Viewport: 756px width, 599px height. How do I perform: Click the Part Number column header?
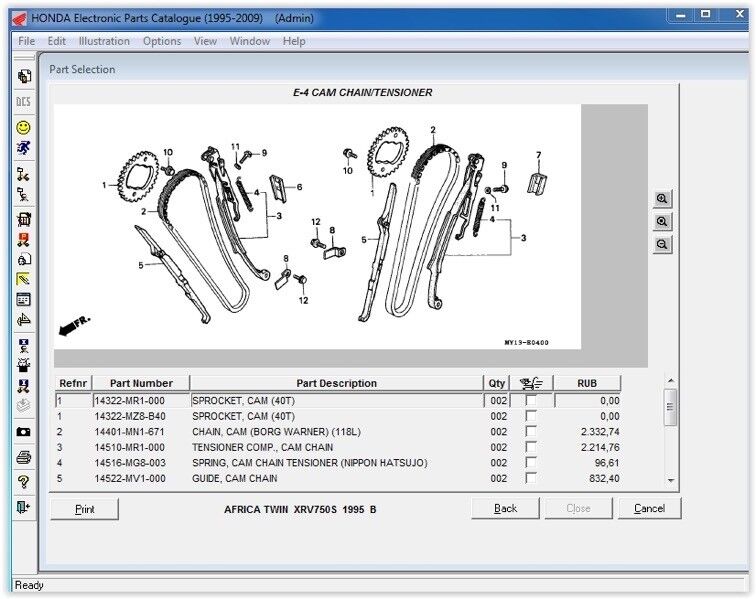pos(141,383)
